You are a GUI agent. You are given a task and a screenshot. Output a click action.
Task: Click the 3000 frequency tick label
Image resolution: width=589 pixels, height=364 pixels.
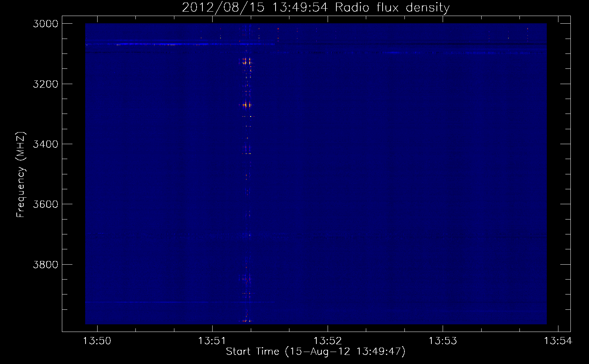pos(46,24)
